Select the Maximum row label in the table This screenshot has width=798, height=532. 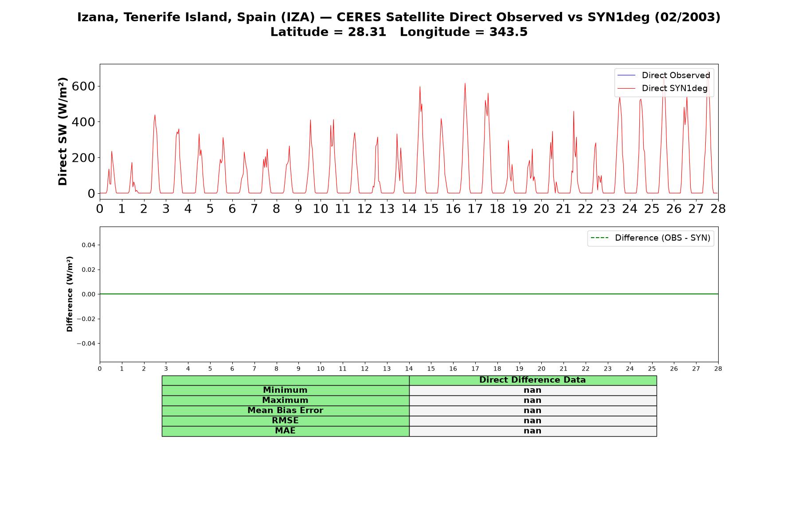click(x=285, y=400)
